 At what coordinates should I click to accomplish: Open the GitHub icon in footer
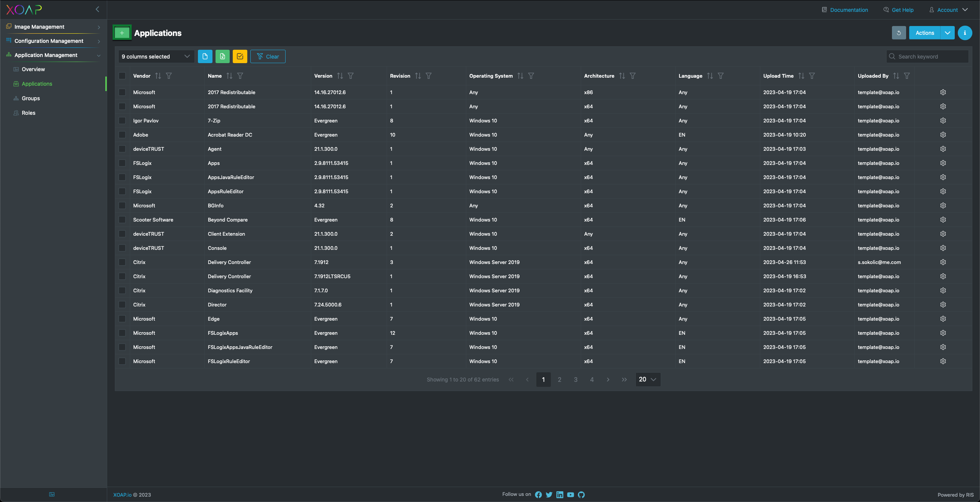click(x=581, y=495)
